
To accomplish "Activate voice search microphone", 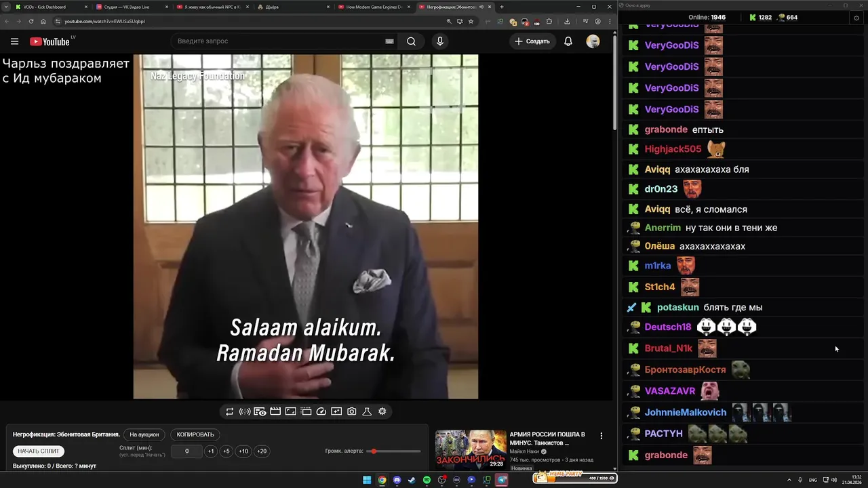I will (x=440, y=41).
